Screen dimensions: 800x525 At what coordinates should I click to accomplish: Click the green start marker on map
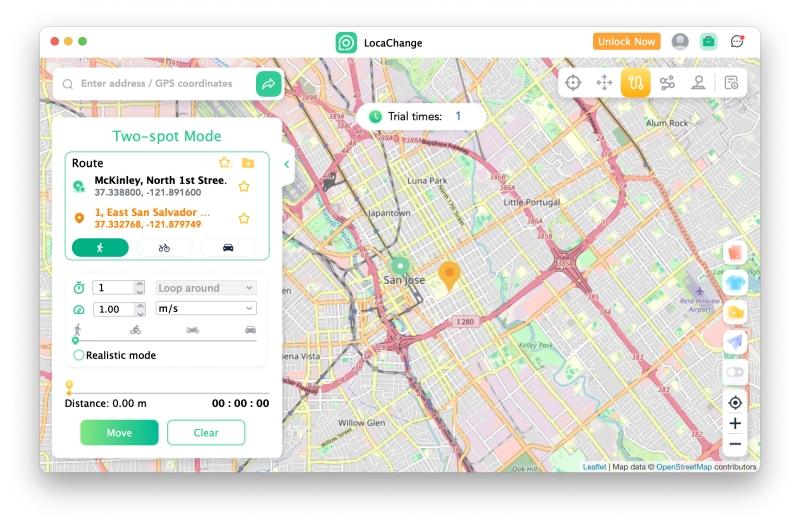(400, 265)
